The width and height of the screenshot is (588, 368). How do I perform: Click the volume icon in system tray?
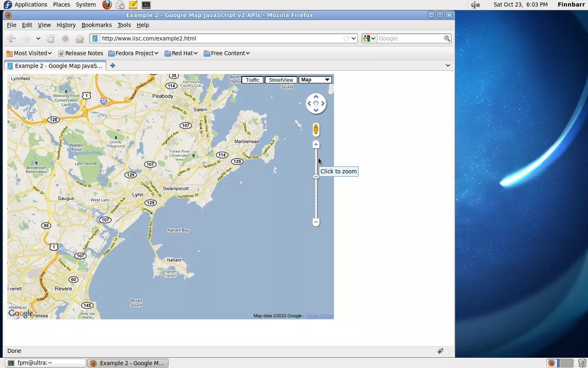[475, 5]
